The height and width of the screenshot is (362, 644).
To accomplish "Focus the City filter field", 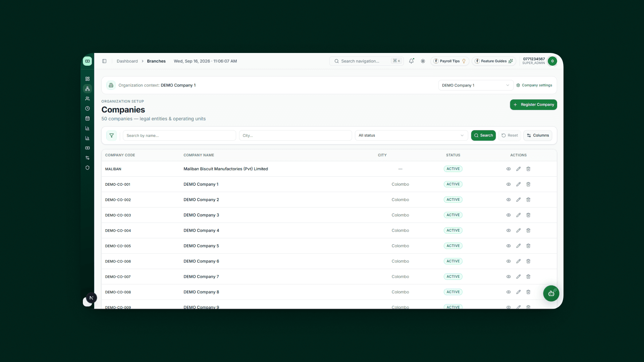I will click(296, 135).
